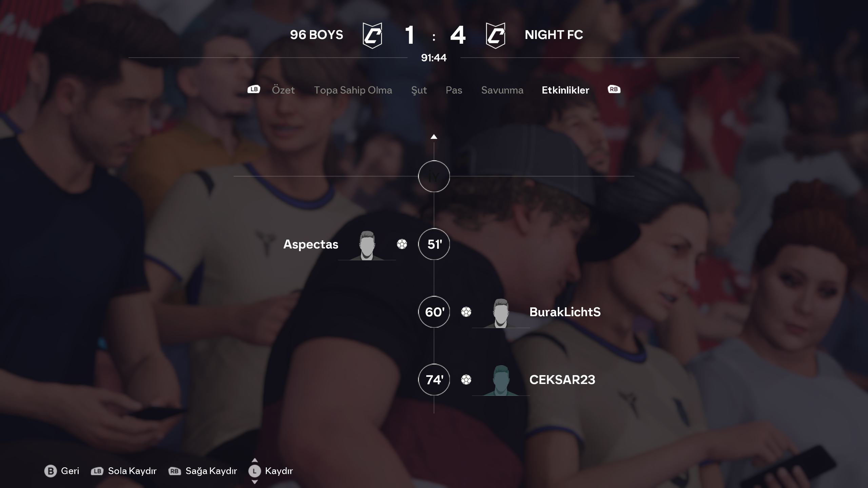This screenshot has height=488, width=868.
Task: Click the Sağa Kaydır prompt
Action: [x=202, y=471]
